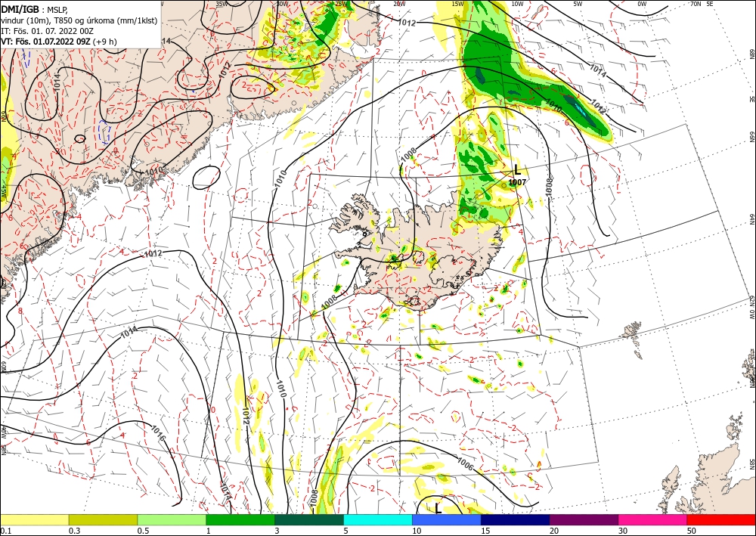The height and width of the screenshot is (536, 756).
Task: Click the '1006' isobar label
Action: [465, 464]
